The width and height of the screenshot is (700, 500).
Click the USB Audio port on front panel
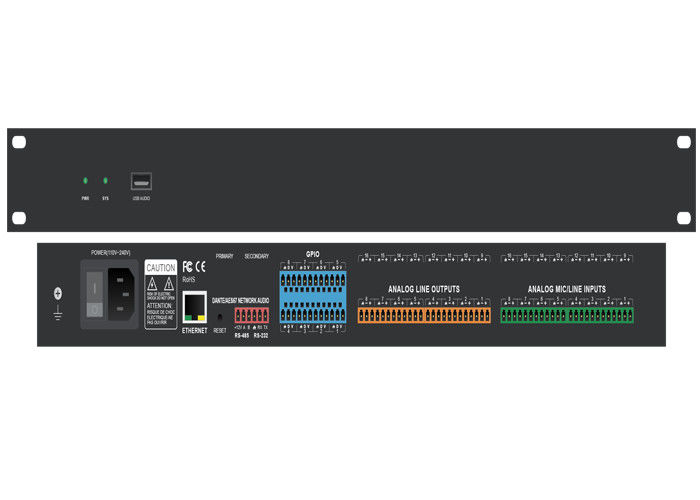coord(140,182)
